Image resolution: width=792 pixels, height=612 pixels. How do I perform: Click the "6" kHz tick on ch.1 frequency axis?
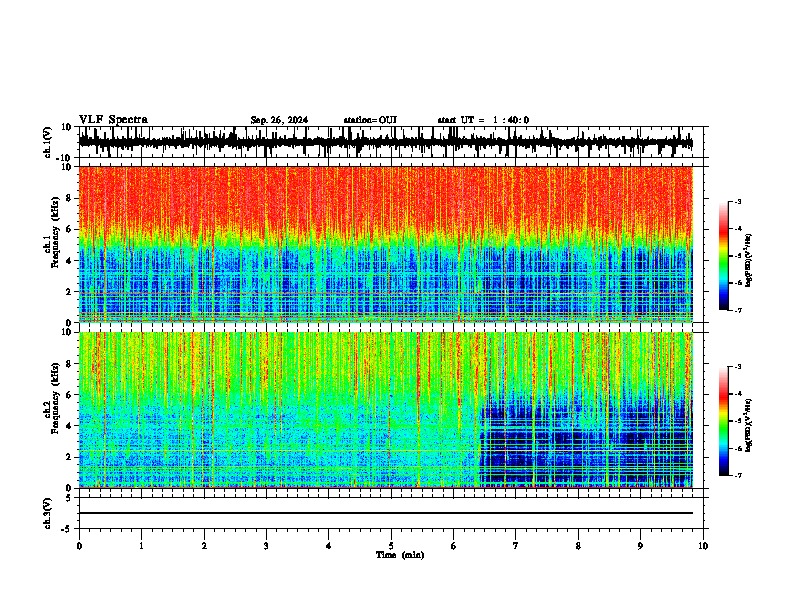(x=70, y=229)
